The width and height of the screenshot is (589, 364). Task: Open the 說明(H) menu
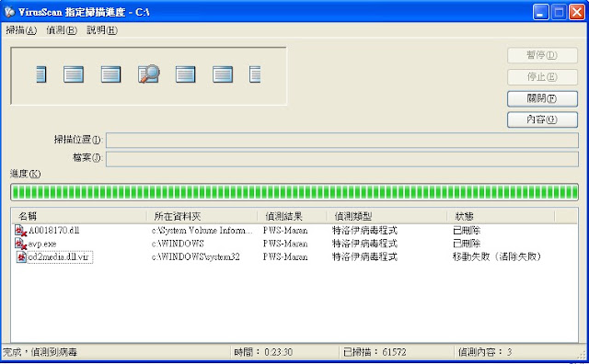(x=102, y=30)
